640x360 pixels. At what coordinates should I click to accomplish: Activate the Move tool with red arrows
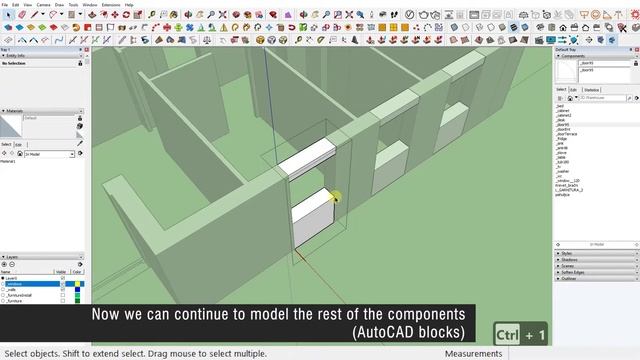pyautogui.click(x=115, y=15)
